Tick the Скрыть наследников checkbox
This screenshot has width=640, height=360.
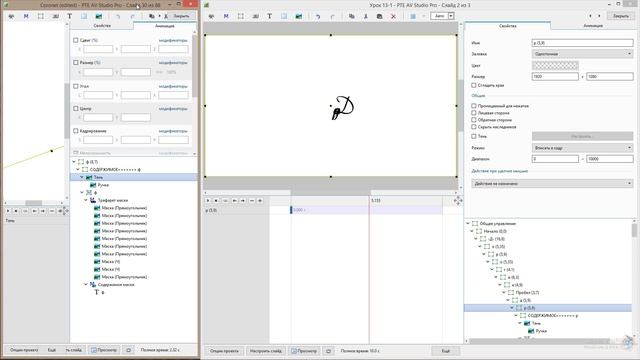click(473, 127)
